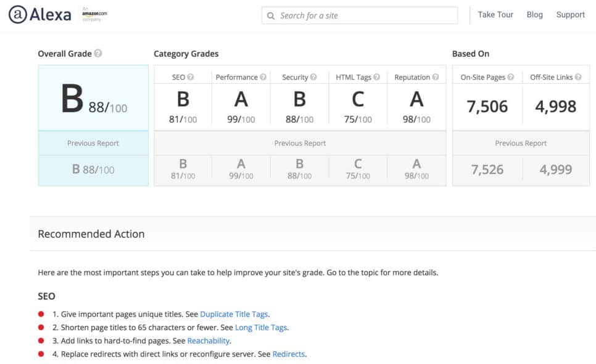Focus the Search for a site field
The height and width of the screenshot is (364, 596).
pyautogui.click(x=364, y=15)
